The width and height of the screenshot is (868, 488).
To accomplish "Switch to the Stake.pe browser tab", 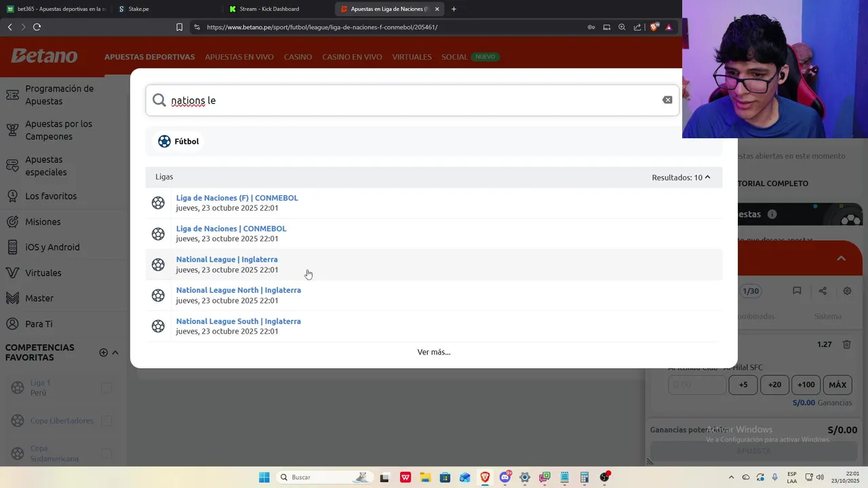I will [x=138, y=9].
